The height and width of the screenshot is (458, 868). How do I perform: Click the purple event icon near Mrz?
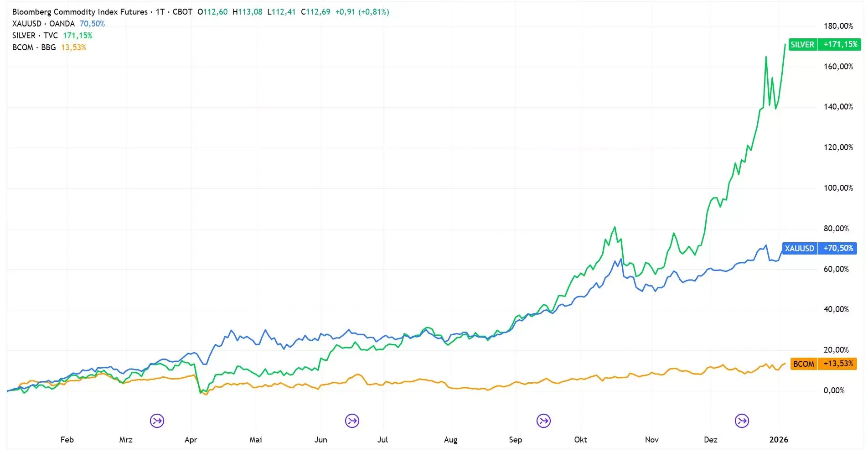coord(157,421)
